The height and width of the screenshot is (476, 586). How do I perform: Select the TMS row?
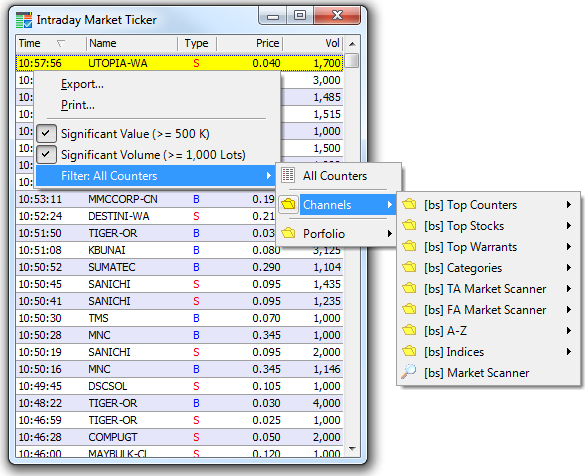click(179, 318)
